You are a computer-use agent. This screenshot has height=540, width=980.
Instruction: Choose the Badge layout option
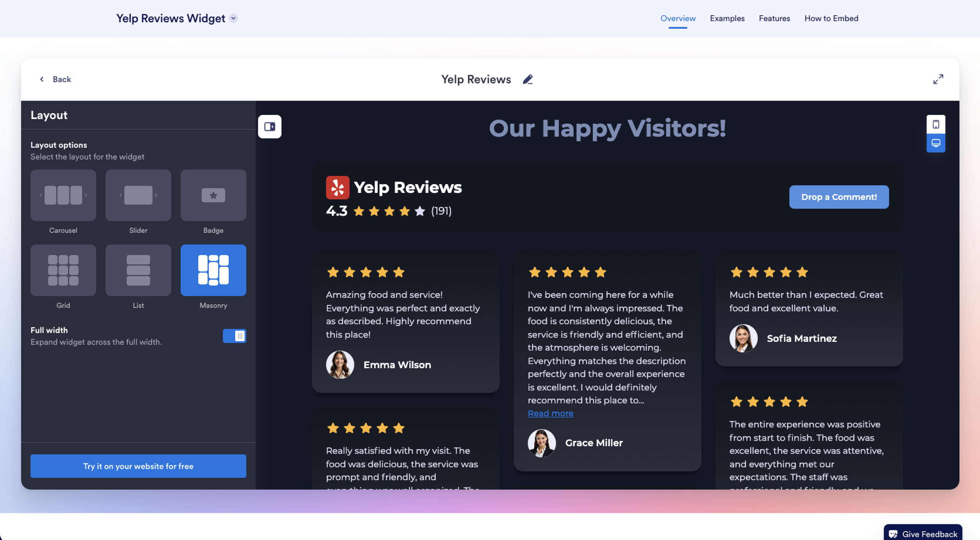click(213, 195)
